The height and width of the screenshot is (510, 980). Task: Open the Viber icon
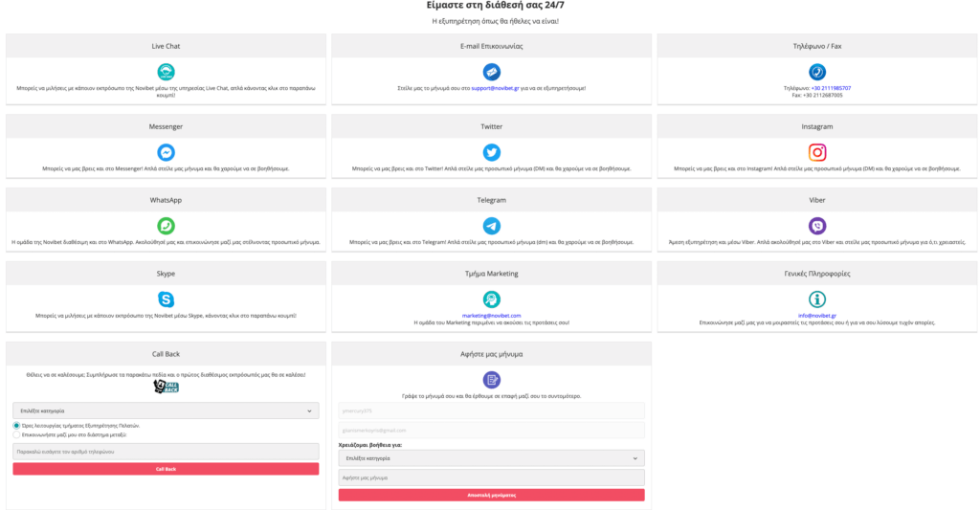(817, 226)
